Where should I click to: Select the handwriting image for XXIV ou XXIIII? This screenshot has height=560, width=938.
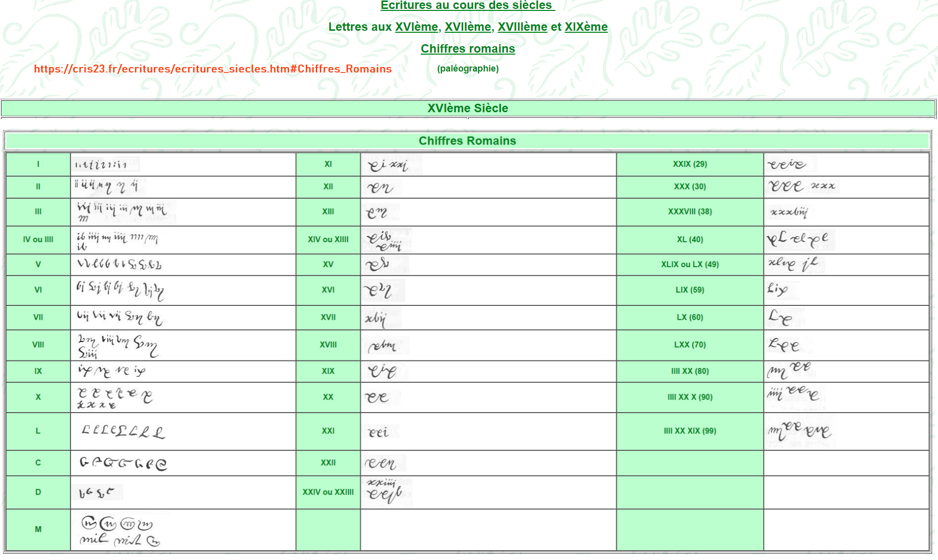(x=386, y=491)
